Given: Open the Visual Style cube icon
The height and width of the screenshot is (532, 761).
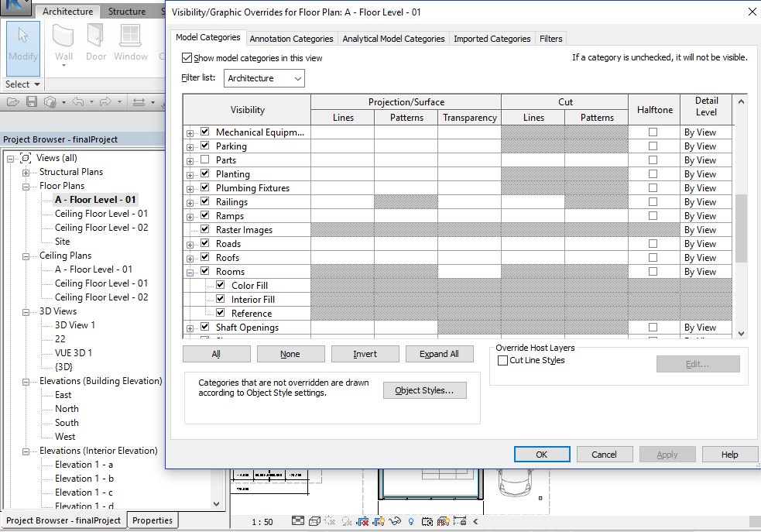Looking at the screenshot, I should [x=314, y=521].
